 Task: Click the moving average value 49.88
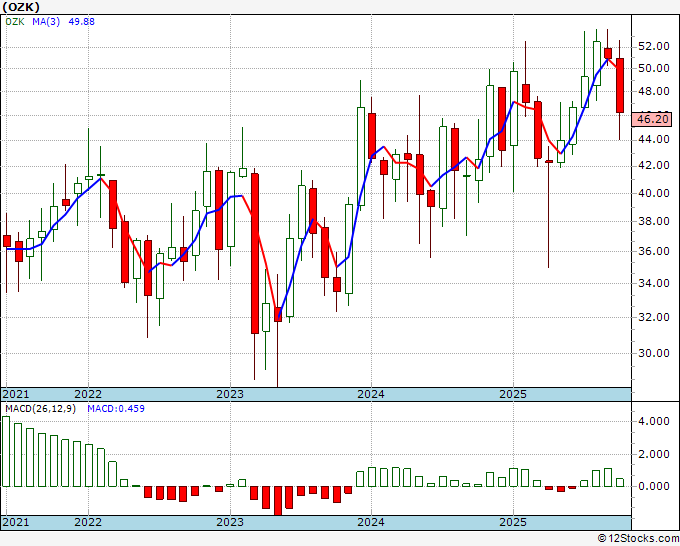pos(82,22)
